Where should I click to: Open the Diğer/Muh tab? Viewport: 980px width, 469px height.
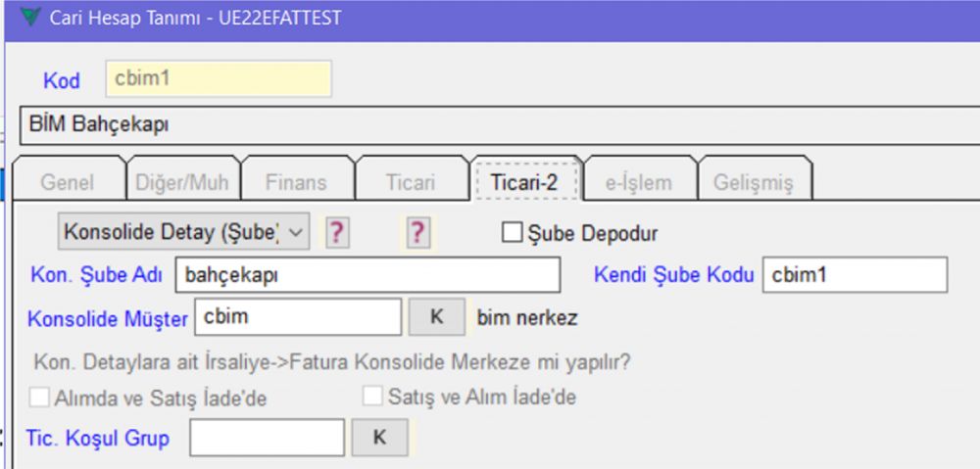(182, 182)
